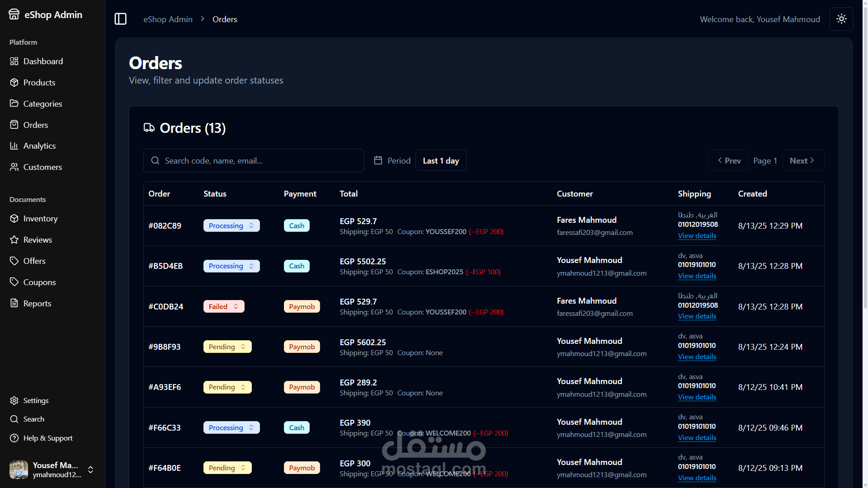The height and width of the screenshot is (488, 868).
Task: Click the Help & Support icon
Action: coord(14,438)
